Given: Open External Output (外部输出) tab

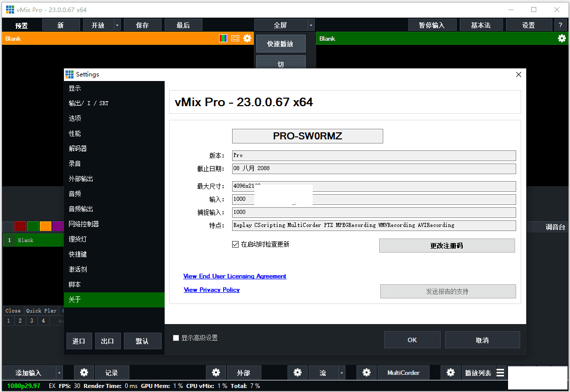Looking at the screenshot, I should 114,179.
